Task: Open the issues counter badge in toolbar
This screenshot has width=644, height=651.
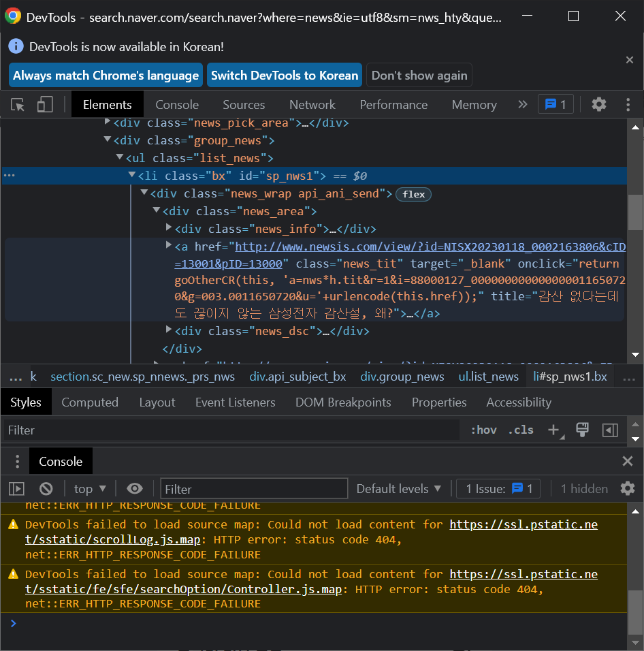Action: [556, 104]
